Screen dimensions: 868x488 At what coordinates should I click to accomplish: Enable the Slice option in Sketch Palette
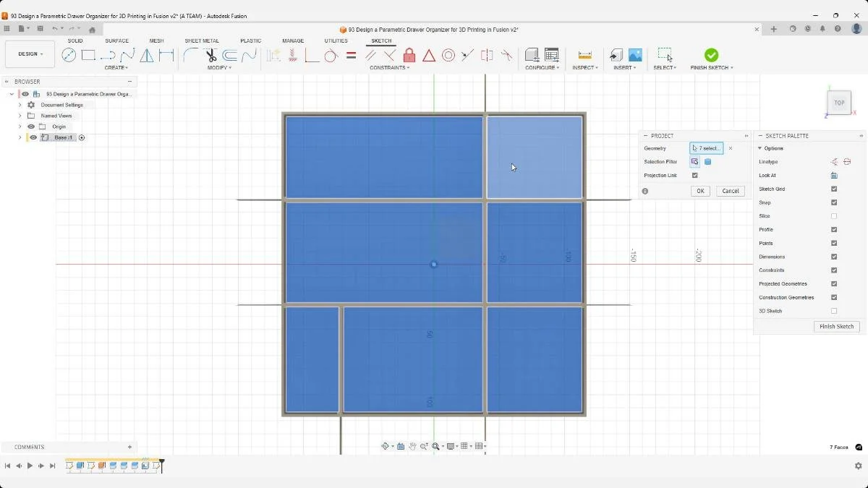pyautogui.click(x=833, y=215)
